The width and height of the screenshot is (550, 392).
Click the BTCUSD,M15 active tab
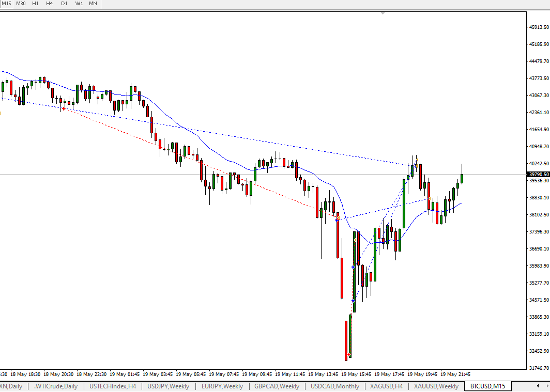tap(487, 386)
